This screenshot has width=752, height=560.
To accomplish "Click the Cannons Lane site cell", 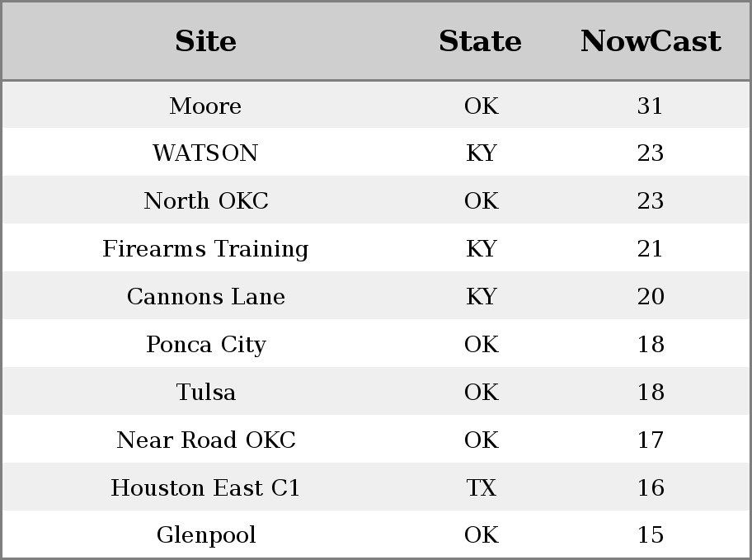I will (206, 296).
